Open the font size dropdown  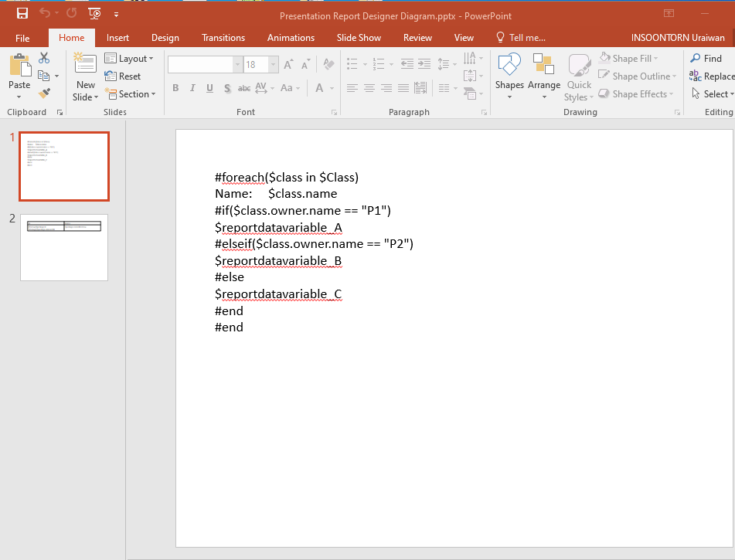(x=271, y=65)
